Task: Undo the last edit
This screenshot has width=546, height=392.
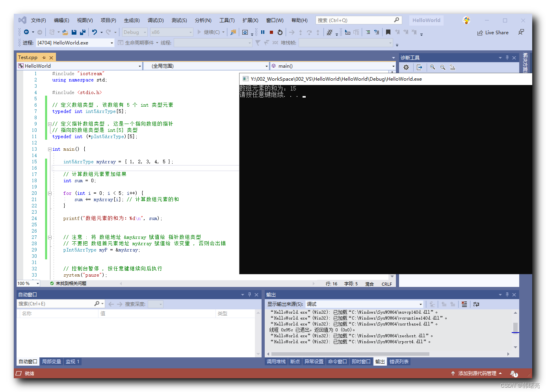Action: pyautogui.click(x=95, y=32)
